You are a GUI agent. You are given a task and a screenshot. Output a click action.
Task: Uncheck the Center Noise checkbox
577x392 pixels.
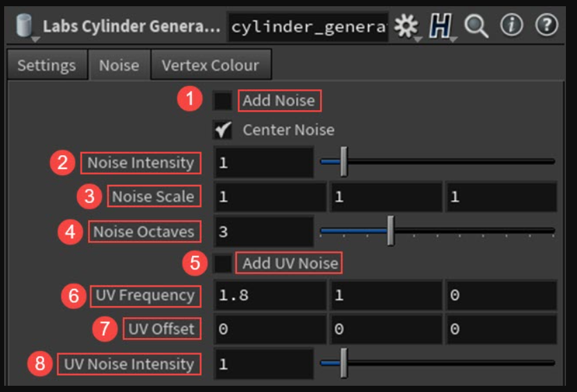coord(222,130)
